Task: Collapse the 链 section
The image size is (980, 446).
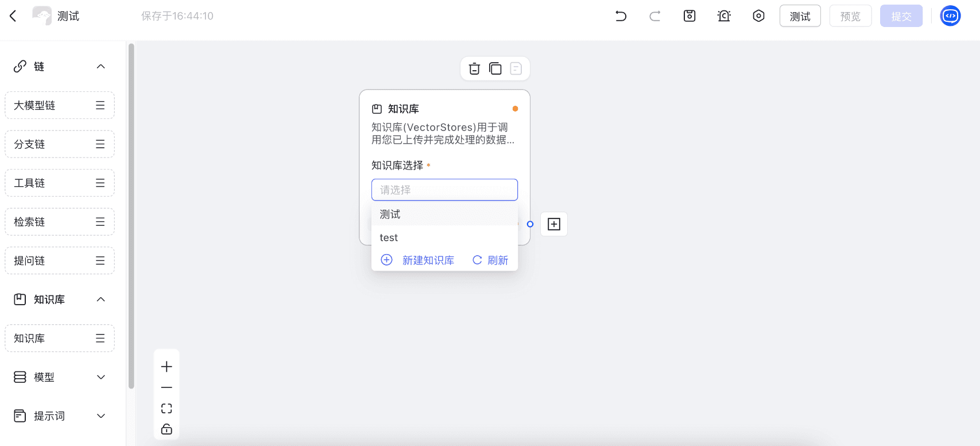Action: pos(100,67)
